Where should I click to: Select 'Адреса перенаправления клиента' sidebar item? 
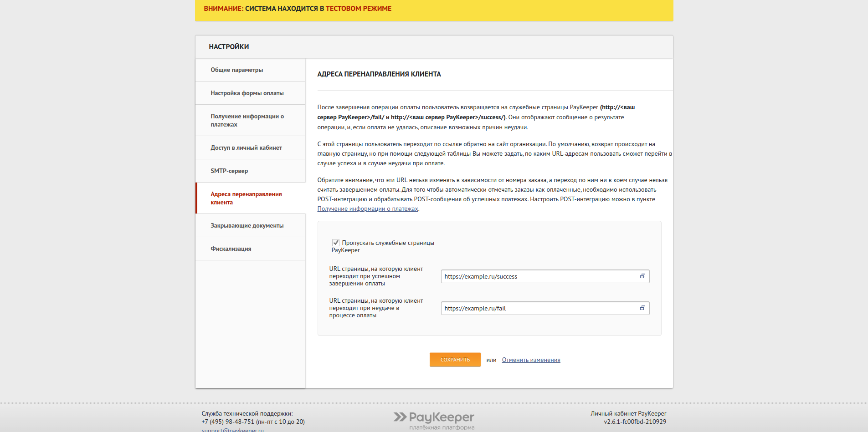[246, 198]
